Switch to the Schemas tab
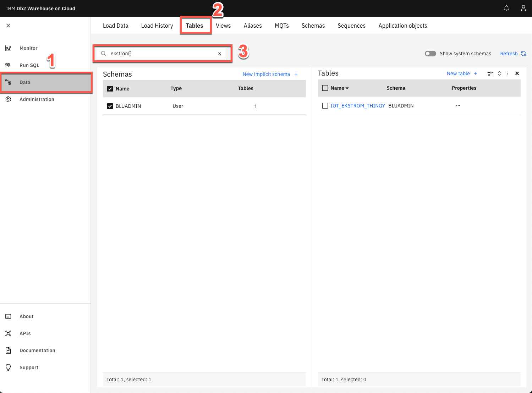This screenshot has height=393, width=532. click(313, 26)
